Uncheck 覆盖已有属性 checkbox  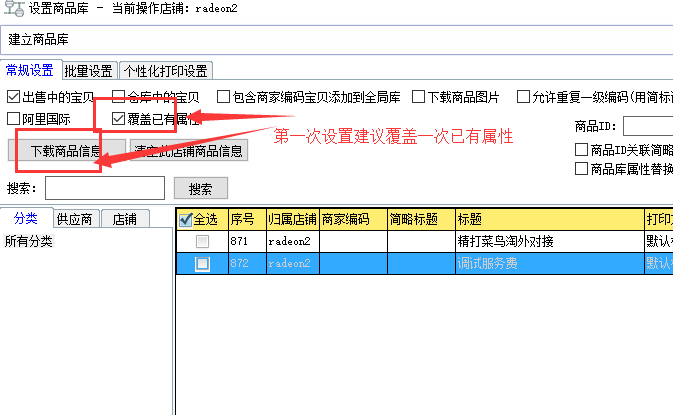[118, 118]
